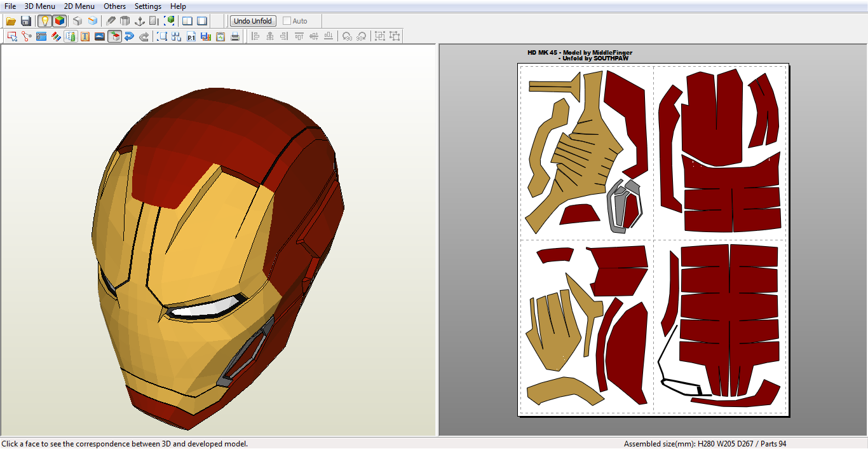The height and width of the screenshot is (449, 868).
Task: Click the center horizontally align icon
Action: coord(270,36)
